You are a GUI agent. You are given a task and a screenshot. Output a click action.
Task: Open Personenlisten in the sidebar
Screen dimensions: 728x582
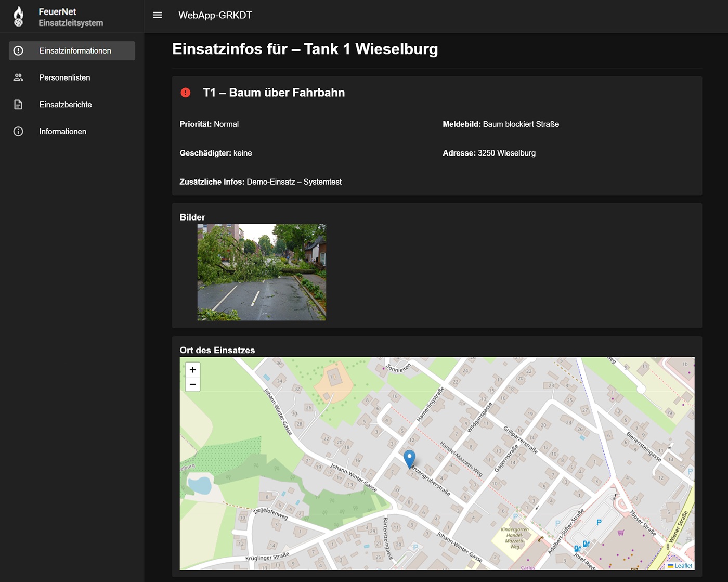coord(64,77)
